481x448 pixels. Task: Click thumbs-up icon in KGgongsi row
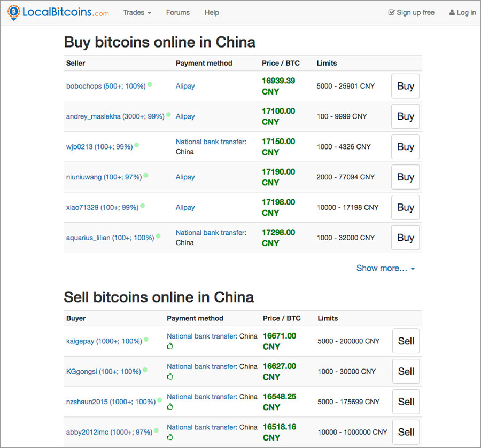(170, 376)
